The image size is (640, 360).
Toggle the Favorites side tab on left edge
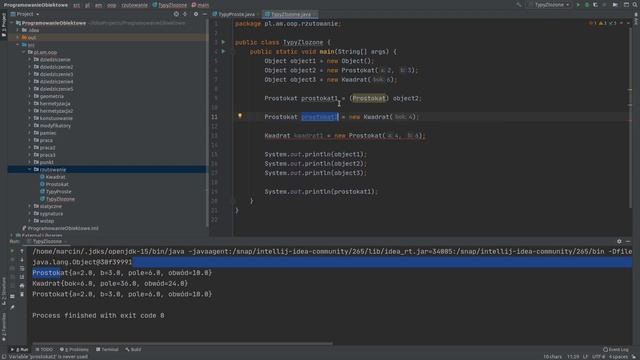pyautogui.click(x=4, y=327)
